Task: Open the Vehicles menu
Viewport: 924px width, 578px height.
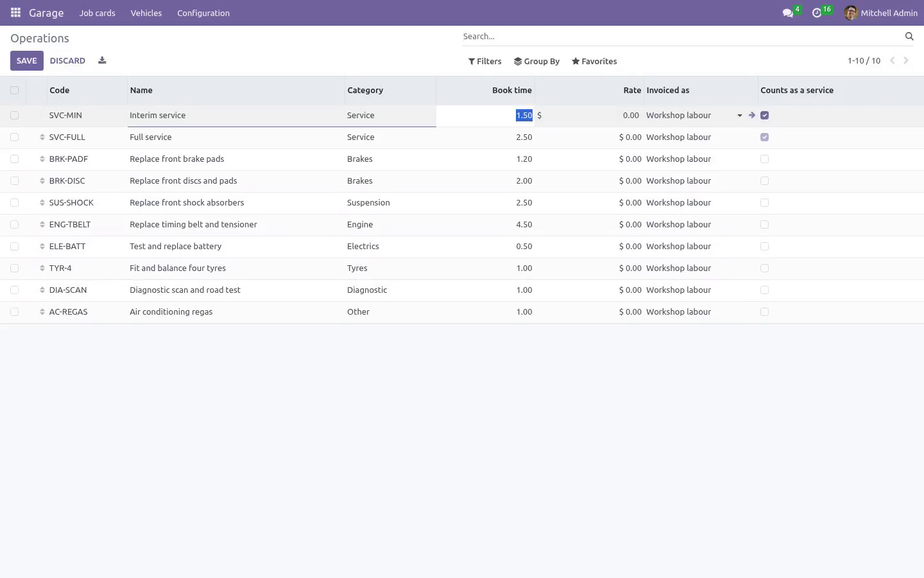Action: click(146, 13)
